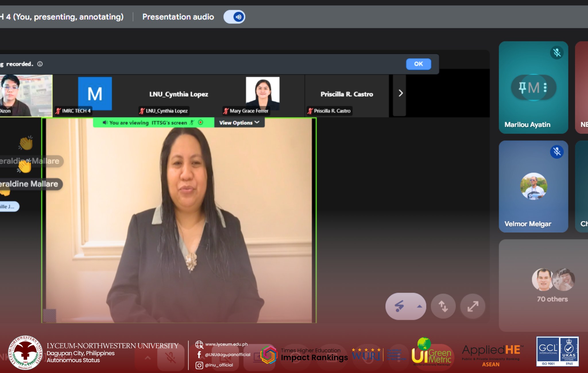Select Velmor Melgar's profile thumbnail
The image size is (588, 373).
point(533,186)
